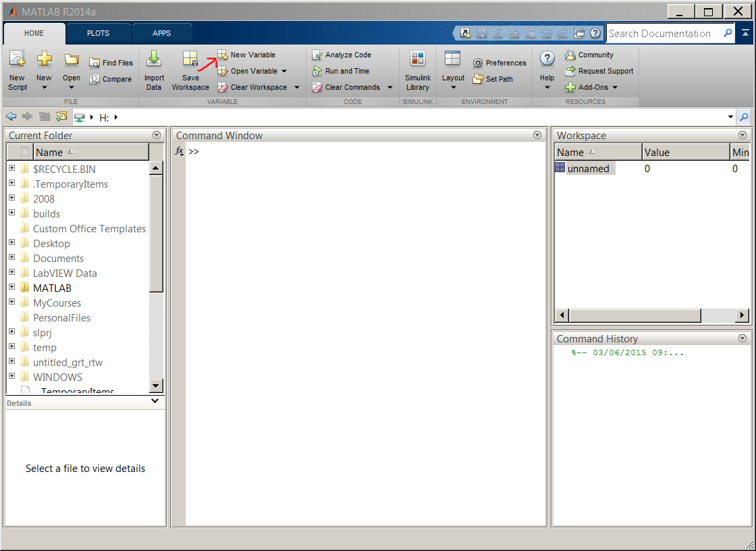Start Run and Time profiler
The height and width of the screenshot is (551, 756).
[x=340, y=71]
